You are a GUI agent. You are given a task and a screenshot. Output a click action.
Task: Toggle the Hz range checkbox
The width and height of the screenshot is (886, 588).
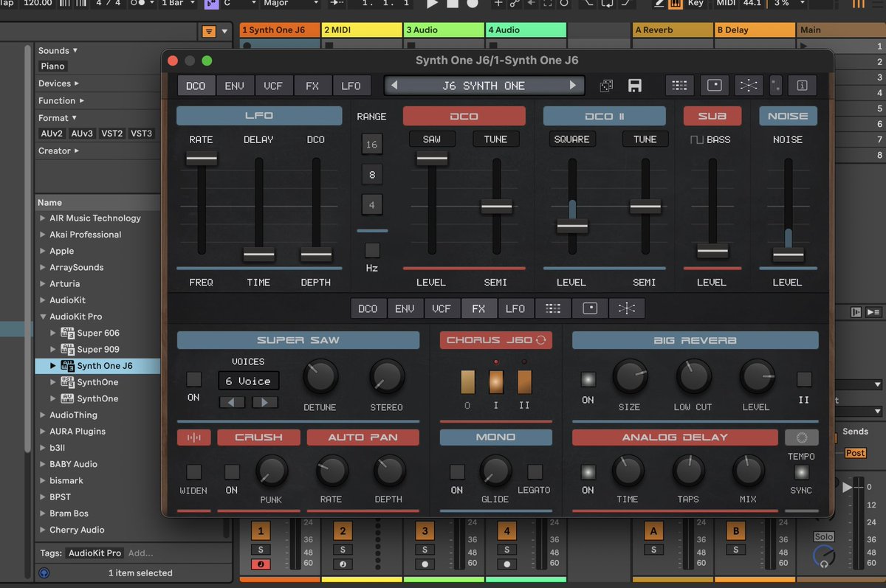[x=372, y=250]
